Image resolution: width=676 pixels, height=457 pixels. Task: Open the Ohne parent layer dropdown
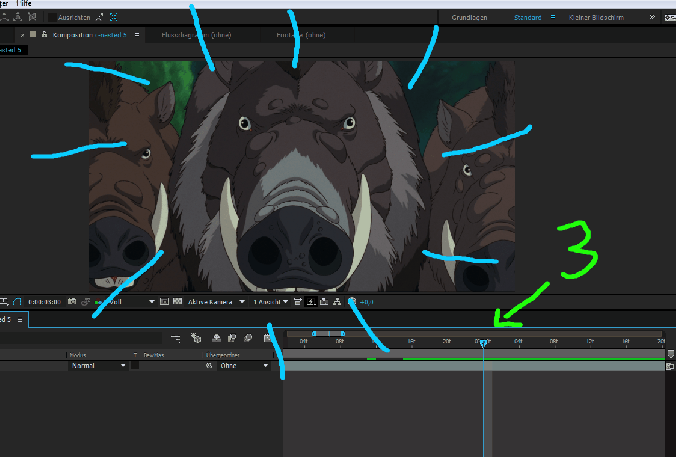[244, 366]
